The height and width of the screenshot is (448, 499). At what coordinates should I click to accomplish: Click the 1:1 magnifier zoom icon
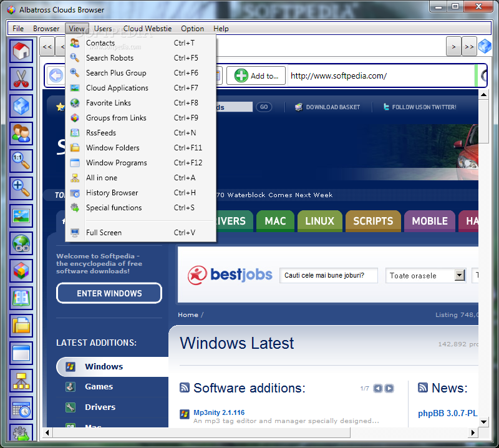[x=21, y=161]
